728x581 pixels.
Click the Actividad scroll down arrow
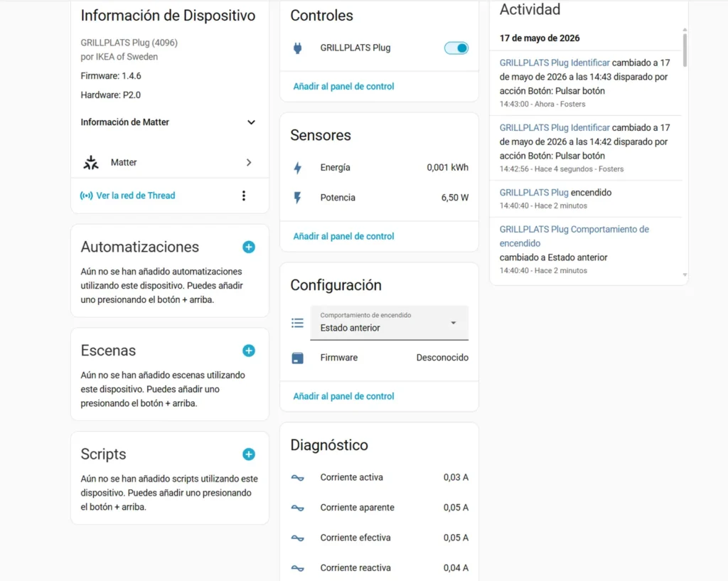685,275
